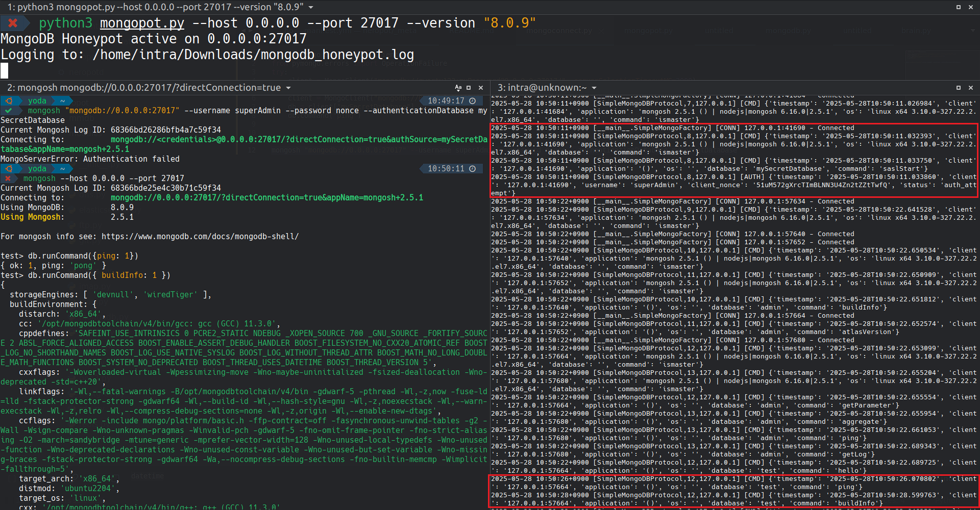Click the 'MongoServerError: Authentication failed' line
Image resolution: width=980 pixels, height=510 pixels.
(x=90, y=159)
